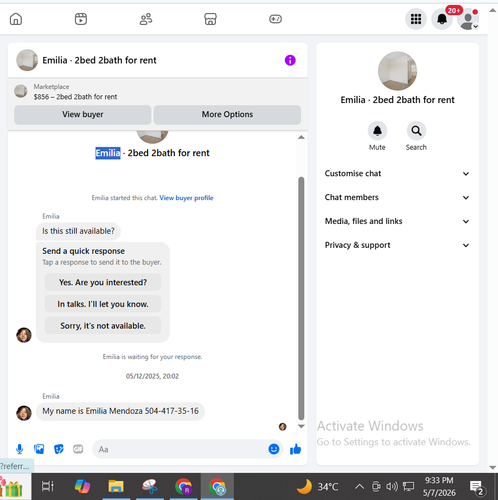Open Copilot in the taskbar
Viewport: 498px width, 500px height.
pos(82,486)
